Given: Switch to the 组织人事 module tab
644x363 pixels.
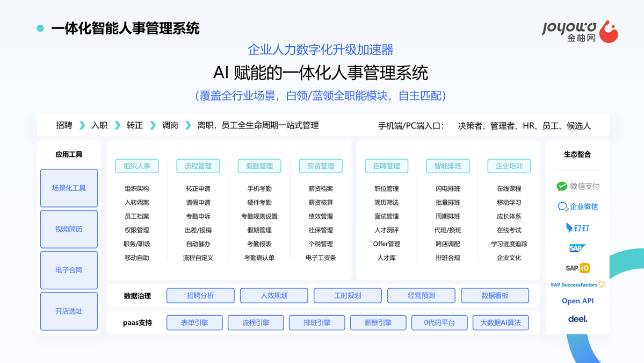Looking at the screenshot, I should pos(137,166).
